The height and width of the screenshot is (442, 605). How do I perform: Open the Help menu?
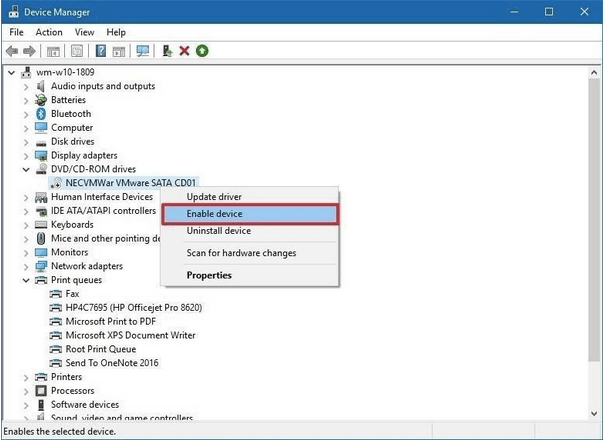116,32
